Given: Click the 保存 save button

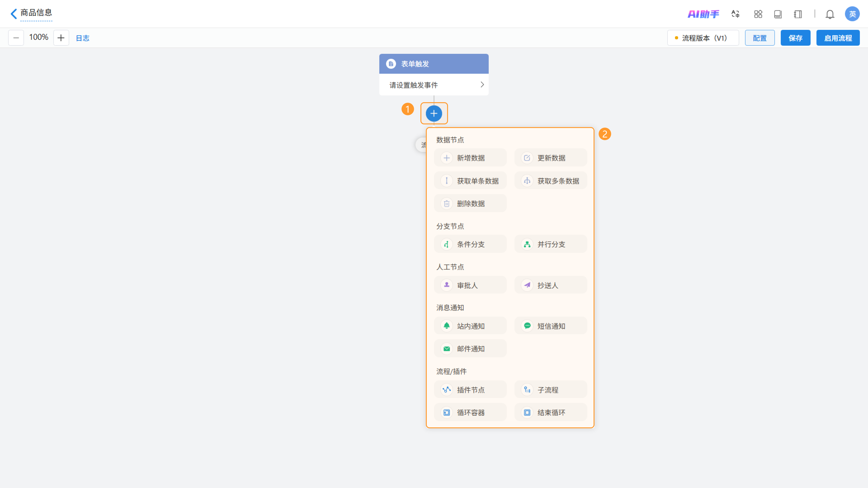Looking at the screenshot, I should pos(795,38).
